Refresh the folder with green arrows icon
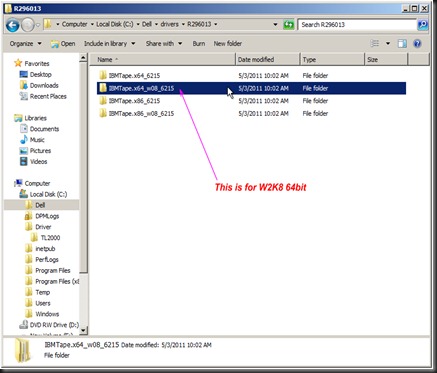 289,25
